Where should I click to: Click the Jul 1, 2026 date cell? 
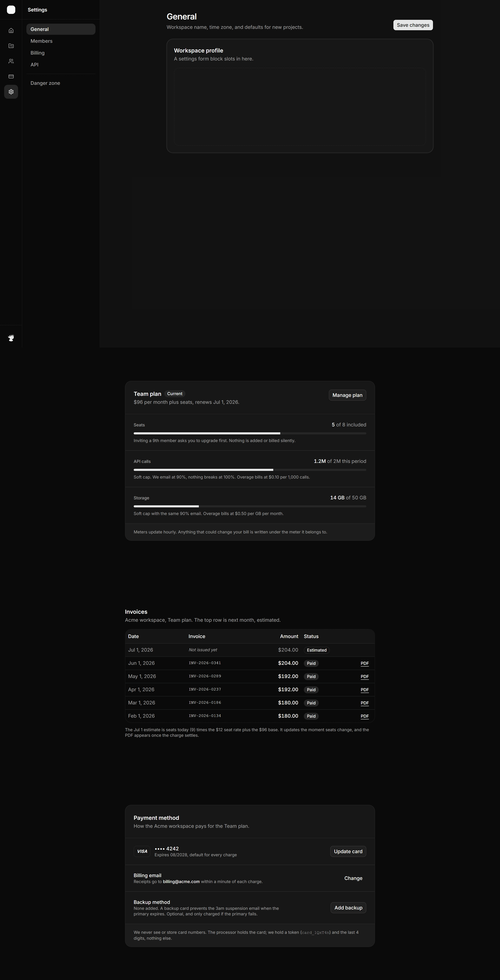coord(141,650)
